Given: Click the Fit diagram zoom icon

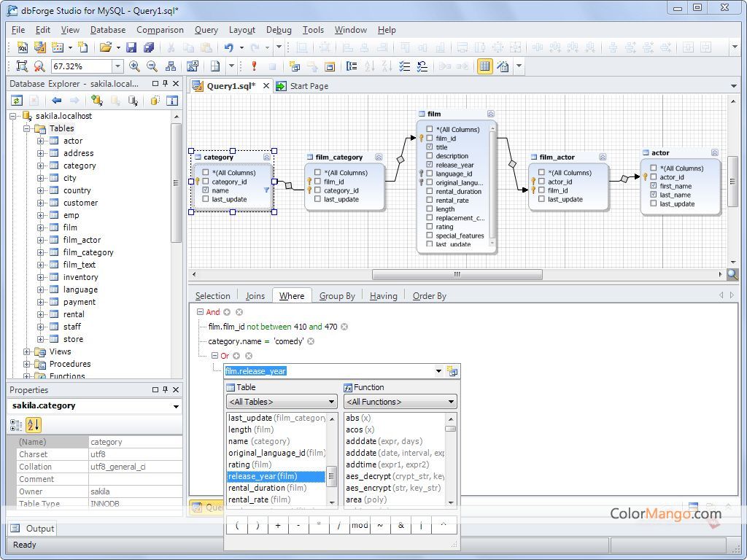Looking at the screenshot, I should [x=22, y=66].
